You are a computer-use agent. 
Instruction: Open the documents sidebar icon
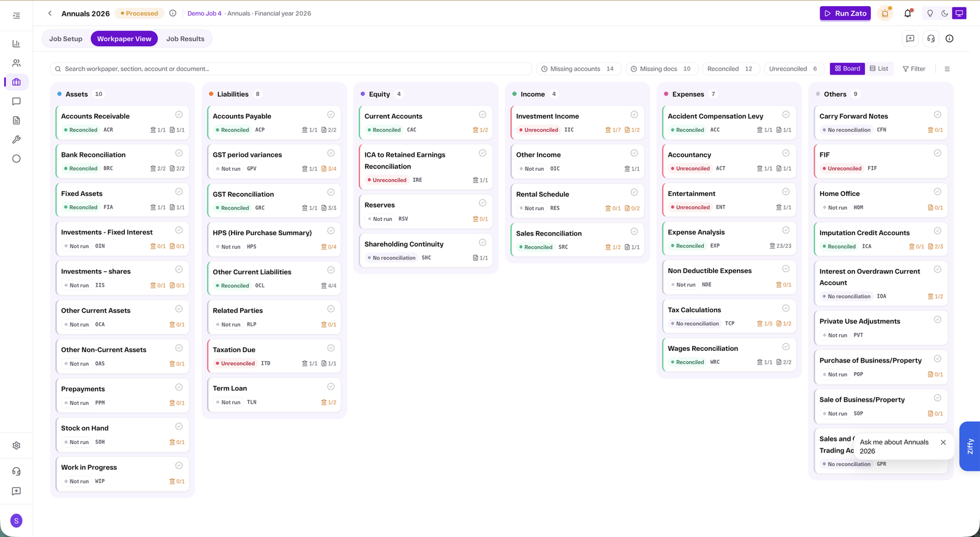(x=17, y=121)
